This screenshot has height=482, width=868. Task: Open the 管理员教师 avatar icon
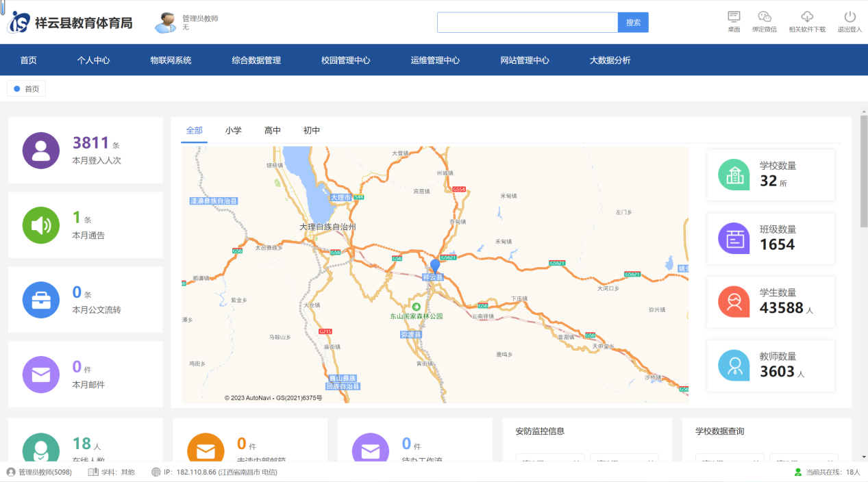tap(165, 23)
